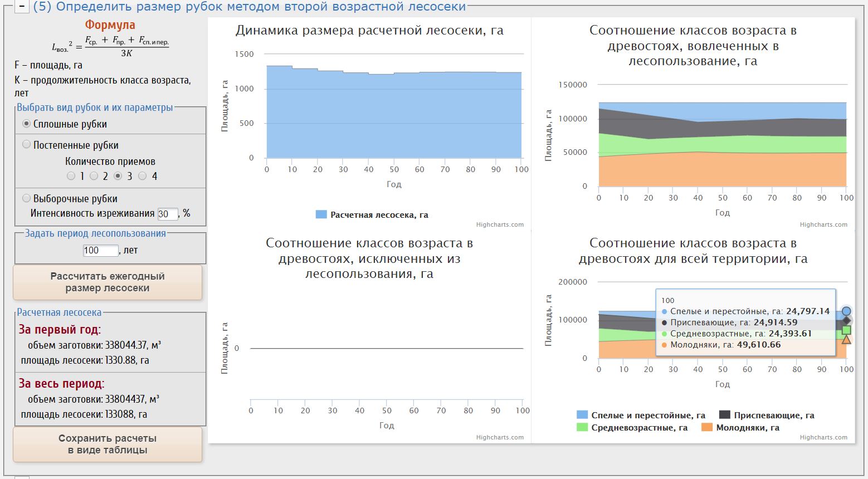Choose 4 for Количество приемов
Image resolution: width=868 pixels, height=479 pixels.
click(x=142, y=176)
